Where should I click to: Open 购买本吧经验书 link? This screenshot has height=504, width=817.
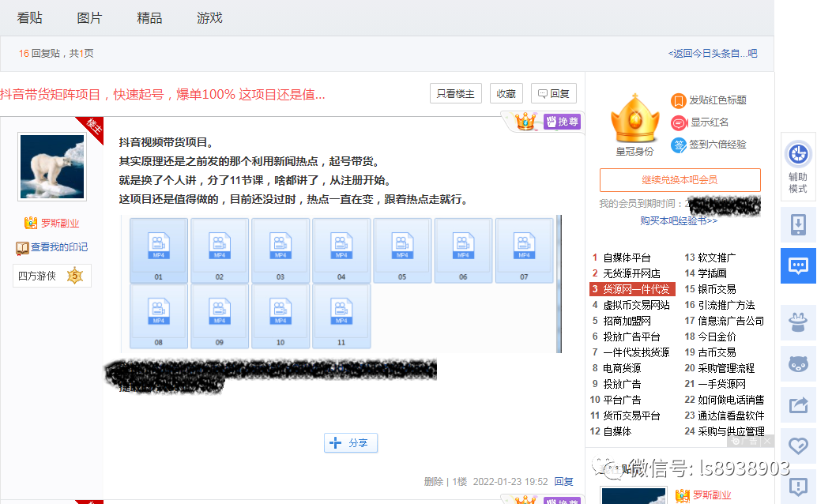tap(679, 220)
